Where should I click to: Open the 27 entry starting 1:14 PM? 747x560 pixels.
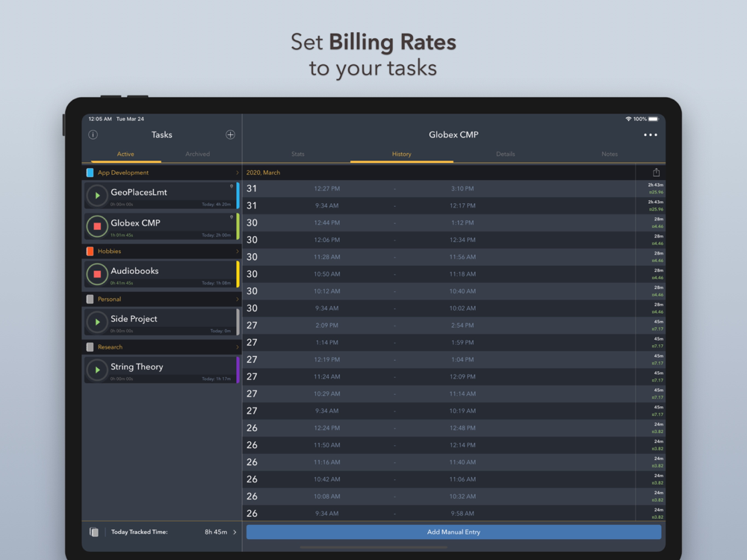pyautogui.click(x=453, y=343)
